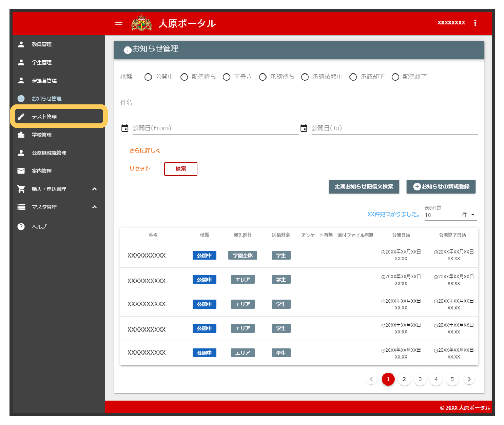Image resolution: width=504 pixels, height=425 pixels.
Task: Click XX件見つかりました result count text
Action: coord(394,214)
